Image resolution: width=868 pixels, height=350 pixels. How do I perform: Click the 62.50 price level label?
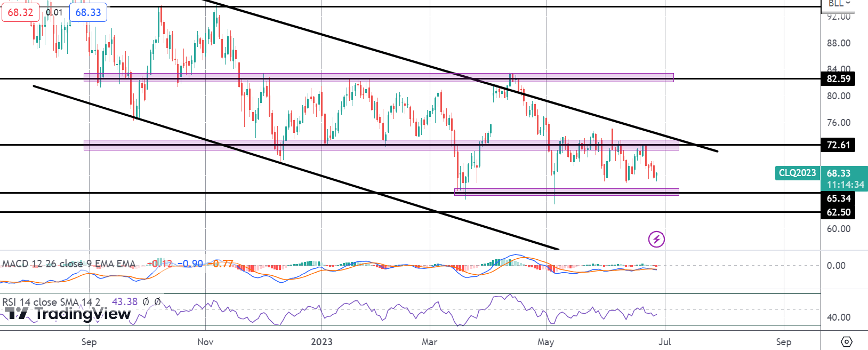pos(839,212)
